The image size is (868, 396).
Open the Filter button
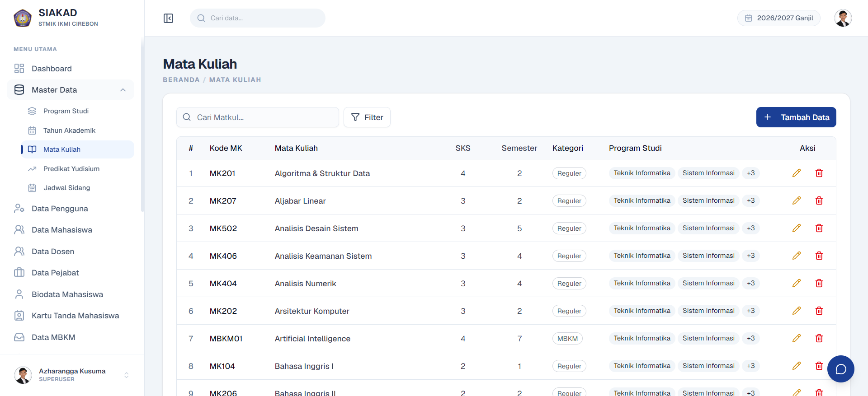(367, 117)
